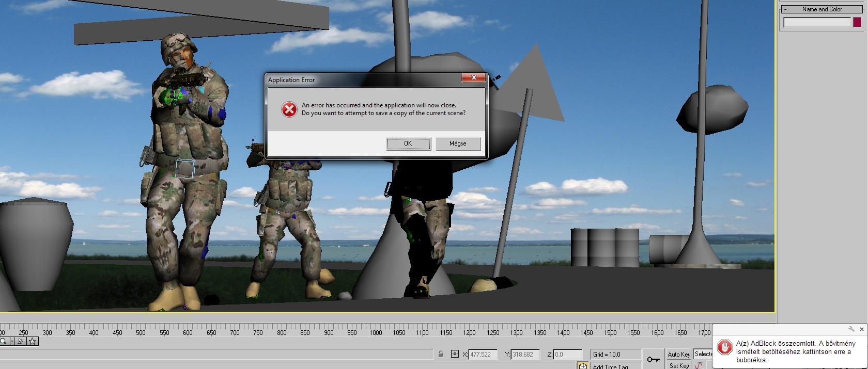Toggle Set Key mode
This screenshot has height=369, width=868.
coord(679,365)
